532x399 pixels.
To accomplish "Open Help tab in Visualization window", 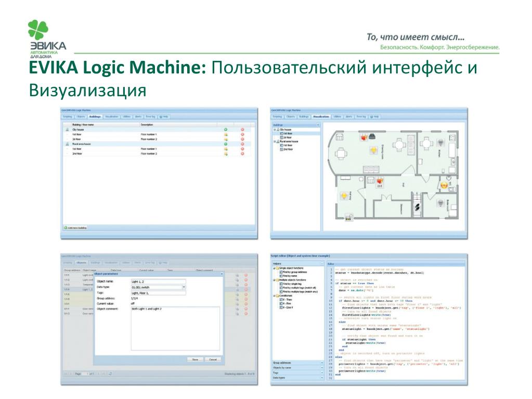I will coord(374,117).
